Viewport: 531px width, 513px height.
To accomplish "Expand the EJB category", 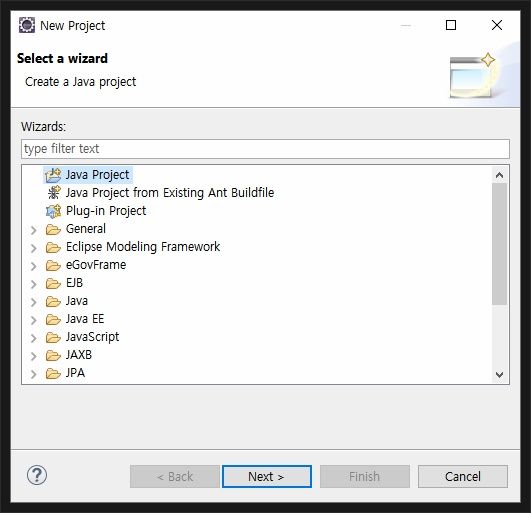I will (34, 284).
